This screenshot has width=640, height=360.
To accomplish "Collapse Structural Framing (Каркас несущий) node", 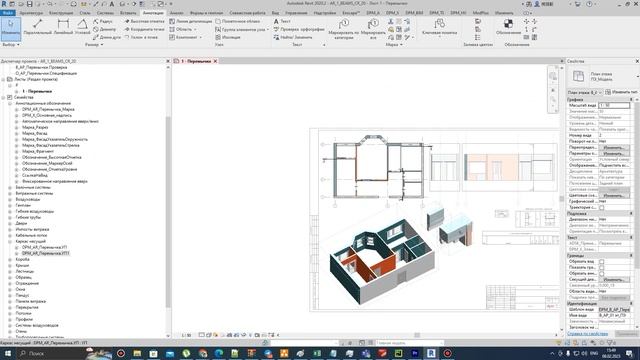I will pos(10,241).
